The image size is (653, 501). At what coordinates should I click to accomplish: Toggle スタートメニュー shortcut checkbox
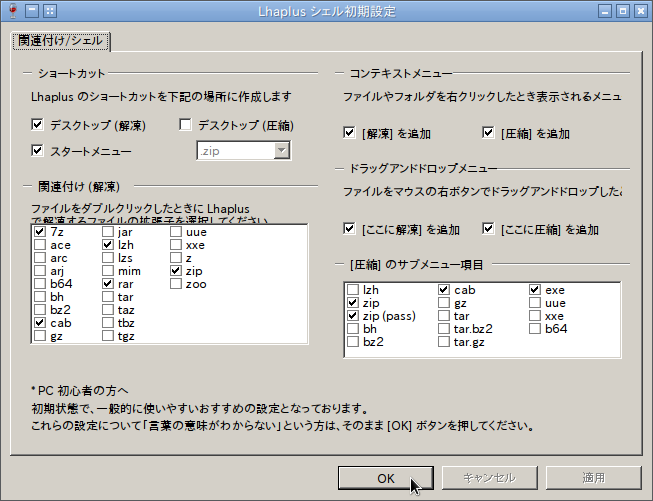click(x=37, y=150)
